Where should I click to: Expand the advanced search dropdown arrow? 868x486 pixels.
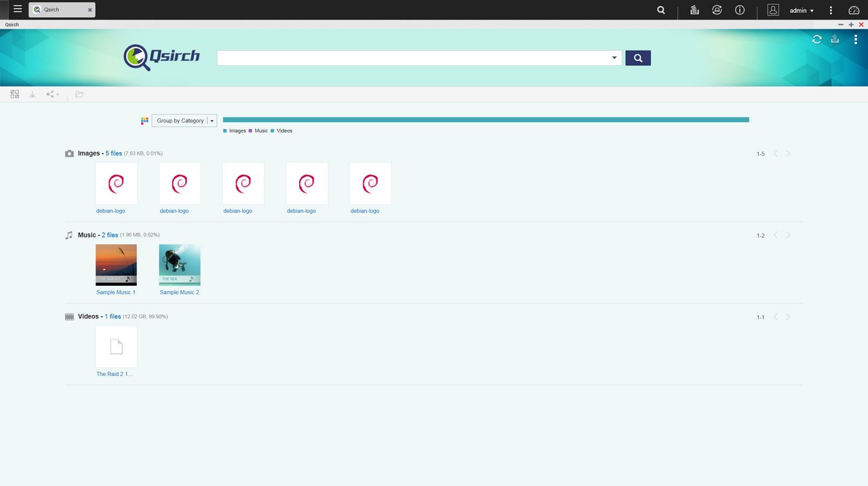614,58
